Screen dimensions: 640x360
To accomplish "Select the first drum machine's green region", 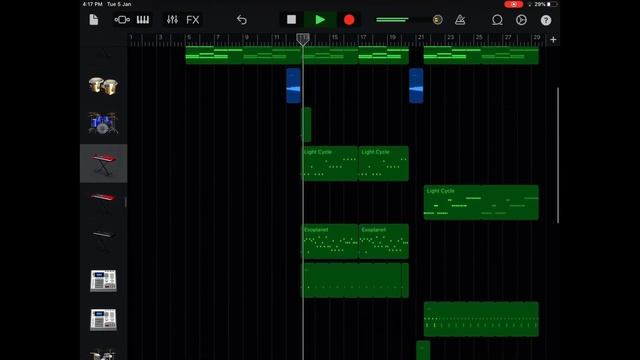I will (355, 280).
